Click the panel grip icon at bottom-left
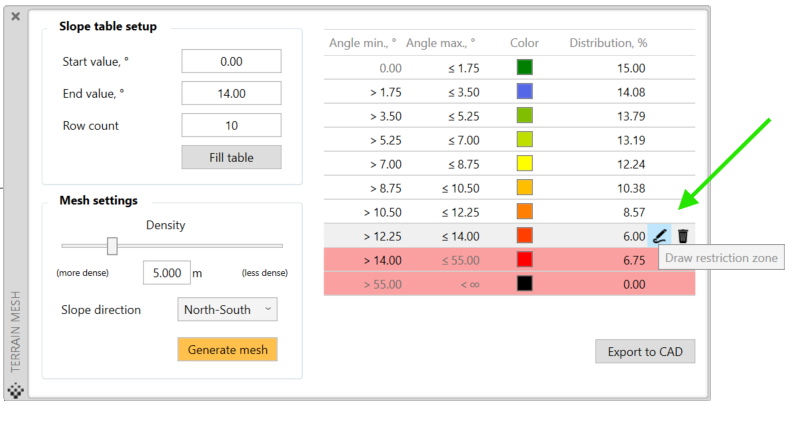 tap(15, 390)
